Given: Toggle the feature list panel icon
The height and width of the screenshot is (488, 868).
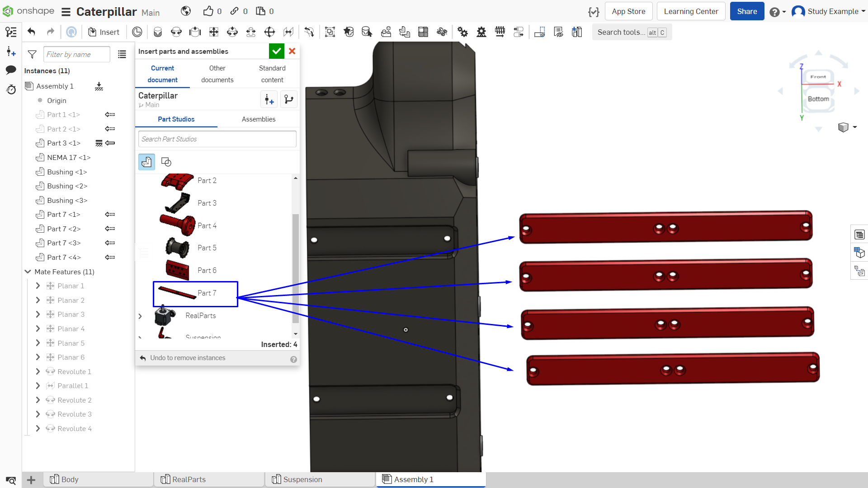Looking at the screenshot, I should (11, 32).
